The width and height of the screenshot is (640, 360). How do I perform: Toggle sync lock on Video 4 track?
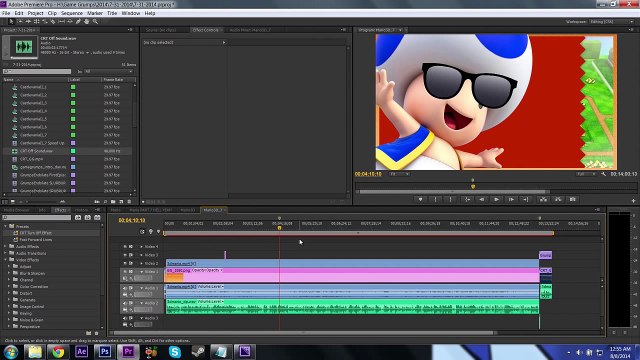point(131,247)
